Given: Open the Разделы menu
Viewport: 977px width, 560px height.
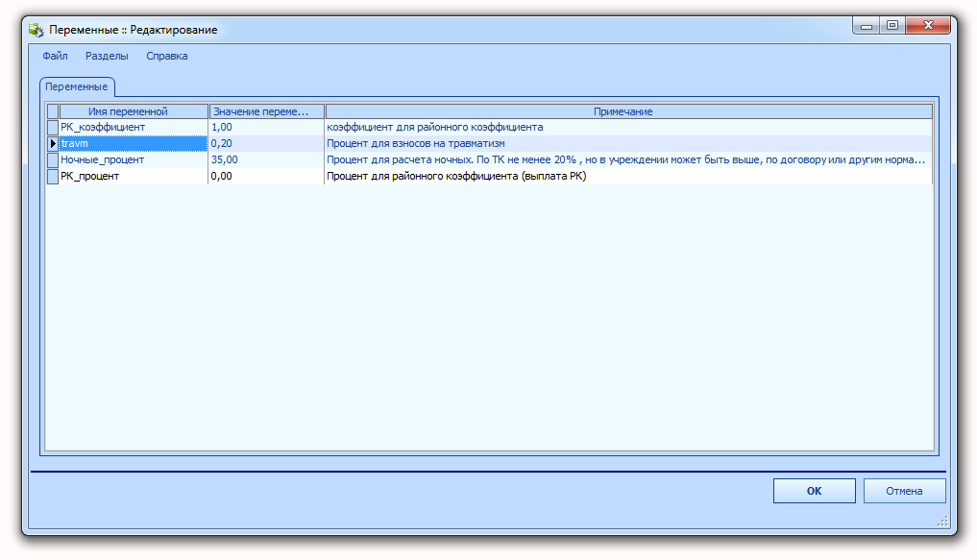Looking at the screenshot, I should [107, 56].
